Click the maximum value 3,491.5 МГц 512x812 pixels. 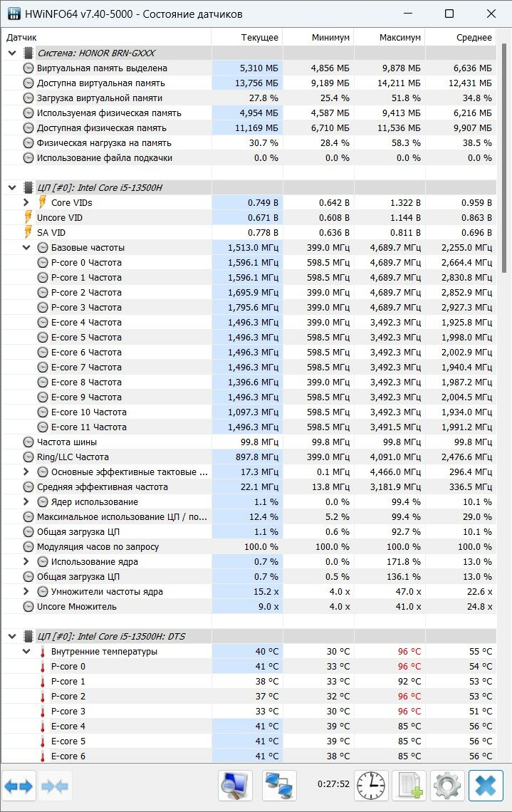tap(395, 427)
